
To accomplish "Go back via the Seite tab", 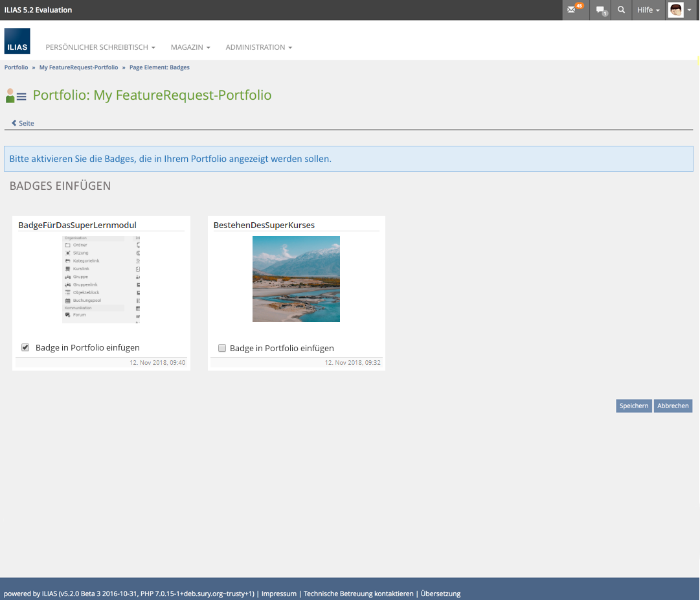I will tap(23, 123).
